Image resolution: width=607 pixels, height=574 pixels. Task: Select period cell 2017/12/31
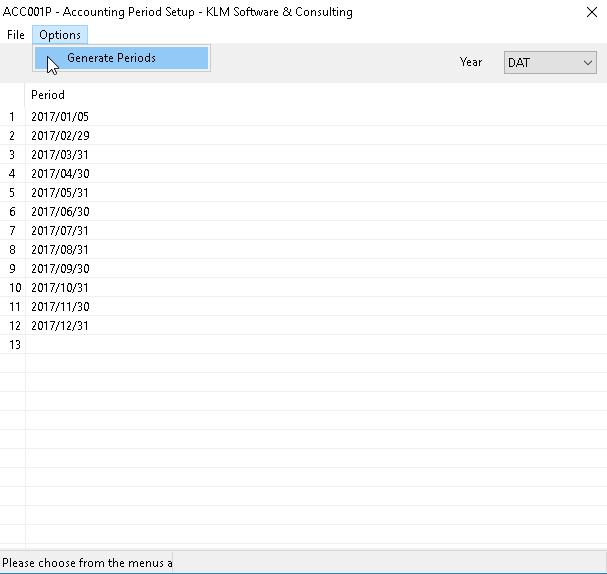click(316, 325)
